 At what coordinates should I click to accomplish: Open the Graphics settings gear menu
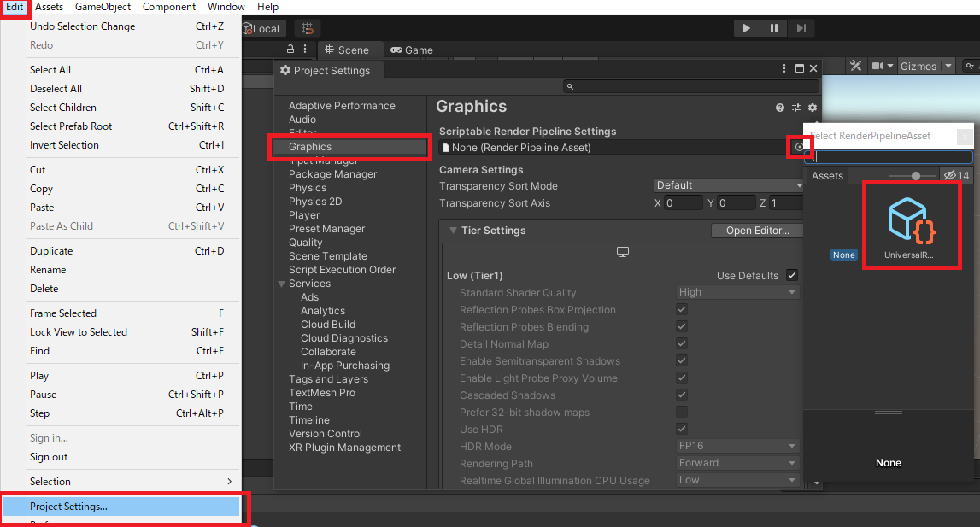point(812,108)
